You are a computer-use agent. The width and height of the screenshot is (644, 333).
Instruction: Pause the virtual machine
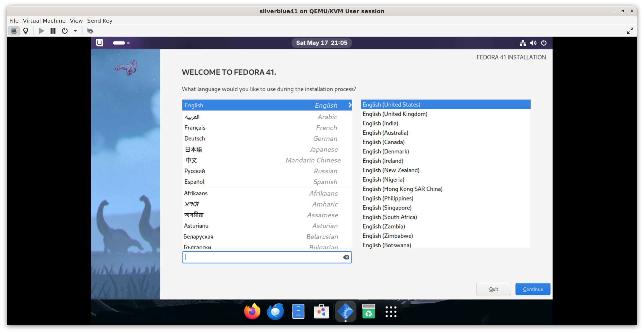point(53,31)
